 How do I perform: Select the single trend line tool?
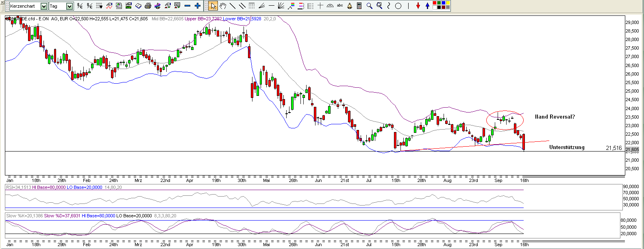pos(232,6)
